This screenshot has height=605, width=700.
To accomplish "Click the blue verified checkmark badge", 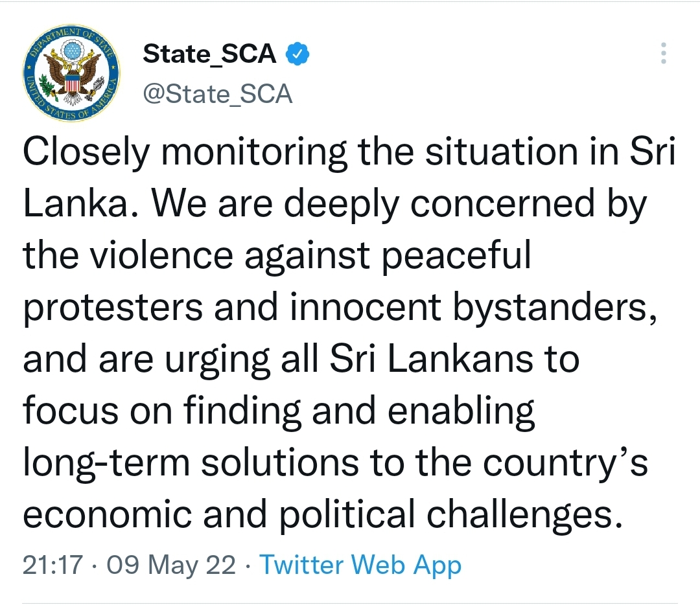I will pyautogui.click(x=297, y=54).
